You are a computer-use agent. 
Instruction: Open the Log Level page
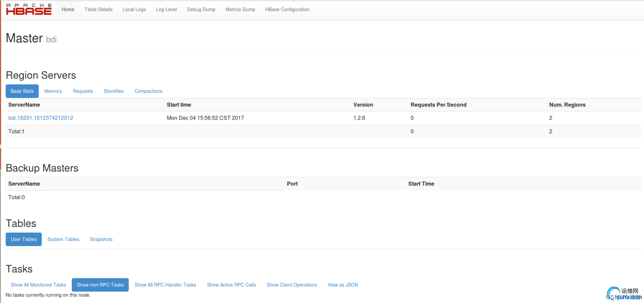click(x=166, y=10)
